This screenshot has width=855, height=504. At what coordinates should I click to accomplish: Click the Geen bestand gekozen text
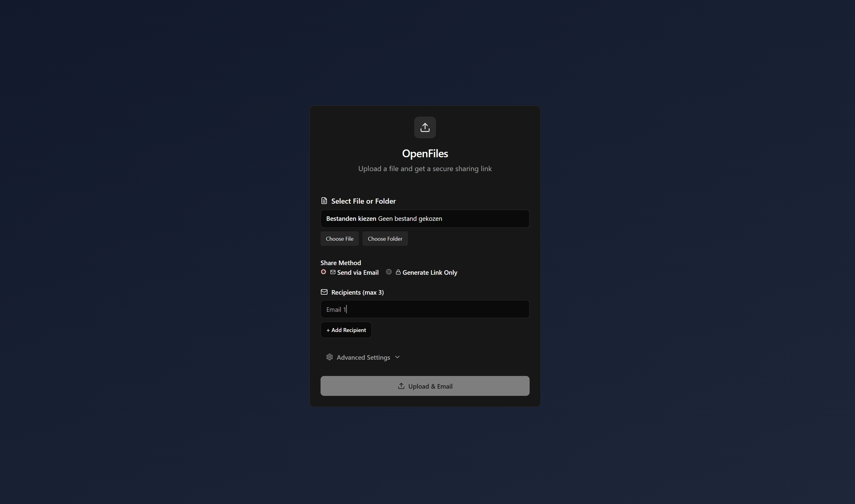pyautogui.click(x=410, y=219)
